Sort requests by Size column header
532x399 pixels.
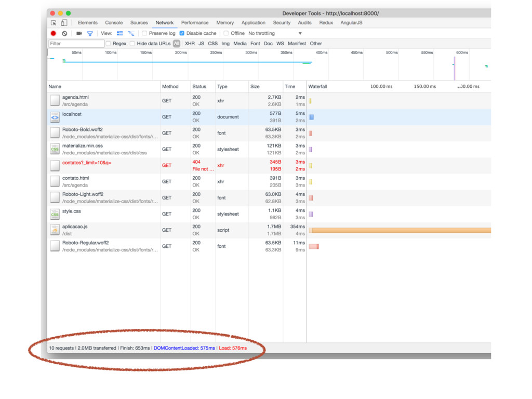click(x=255, y=87)
